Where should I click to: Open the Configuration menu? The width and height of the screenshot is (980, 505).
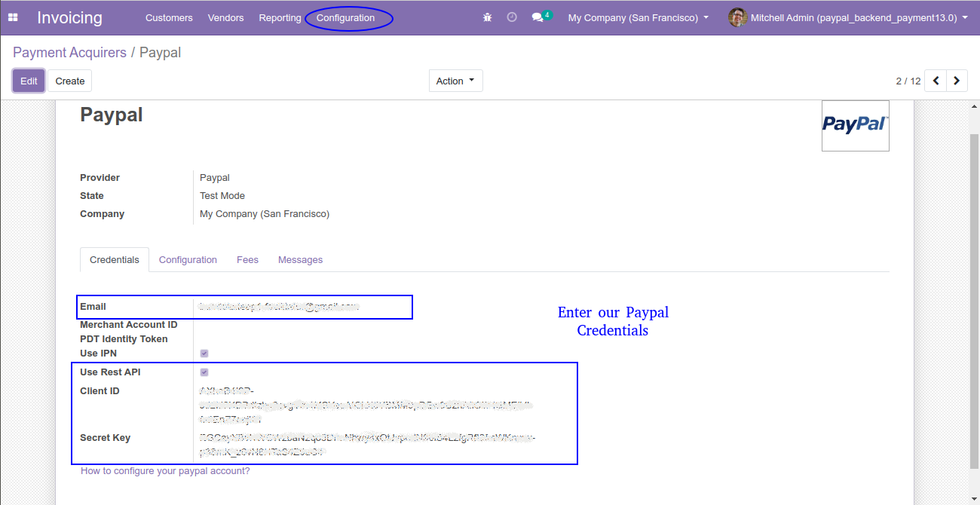345,17
